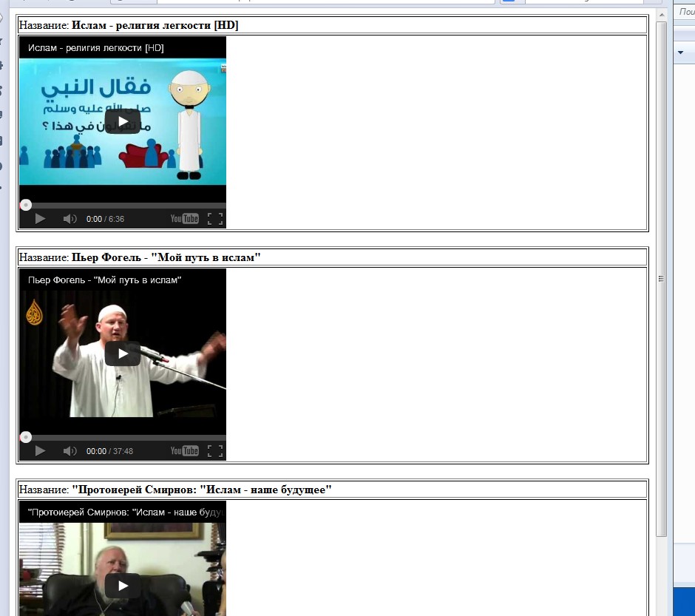Expand the dropdown arrow in right panel
695x616 pixels.
pyautogui.click(x=681, y=53)
